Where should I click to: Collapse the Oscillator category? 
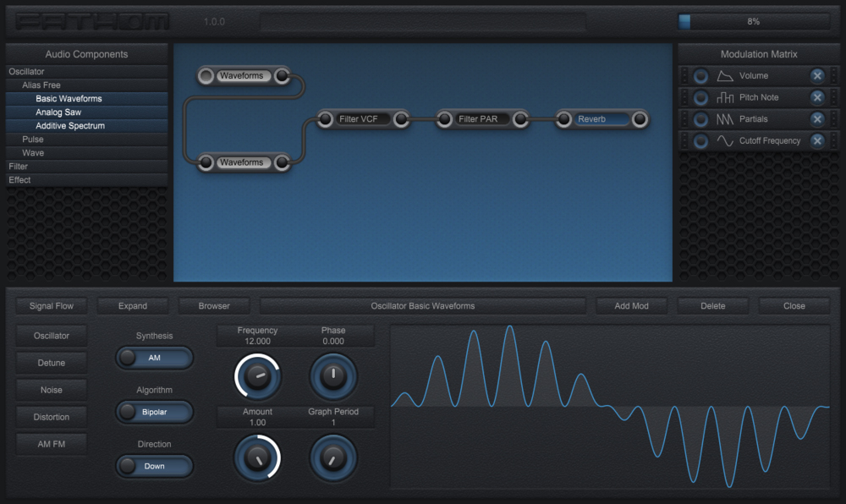[x=86, y=72]
